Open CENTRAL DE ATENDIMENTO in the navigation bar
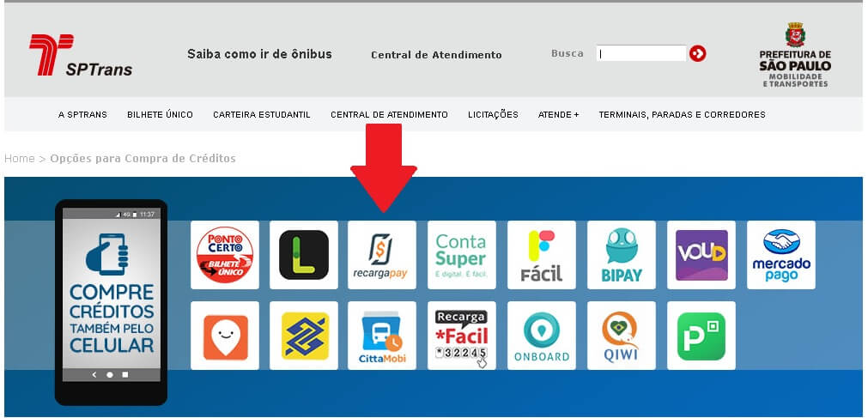Screen dimensions: 868x418 click(389, 115)
